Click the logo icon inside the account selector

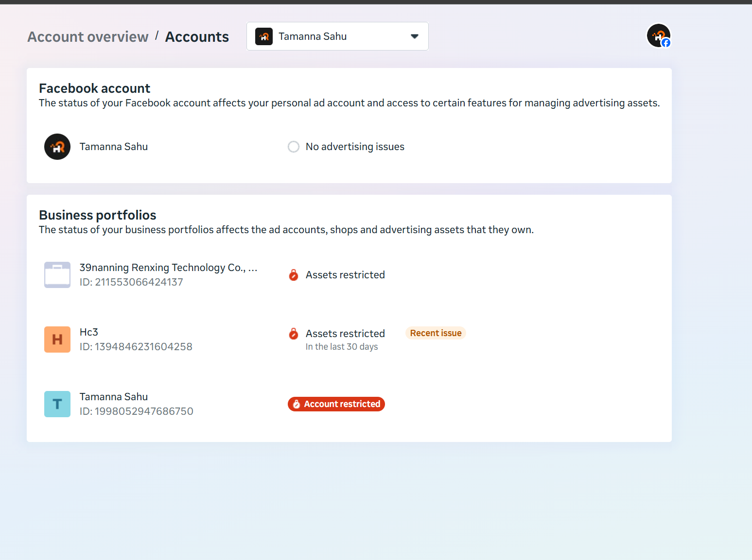click(x=264, y=36)
